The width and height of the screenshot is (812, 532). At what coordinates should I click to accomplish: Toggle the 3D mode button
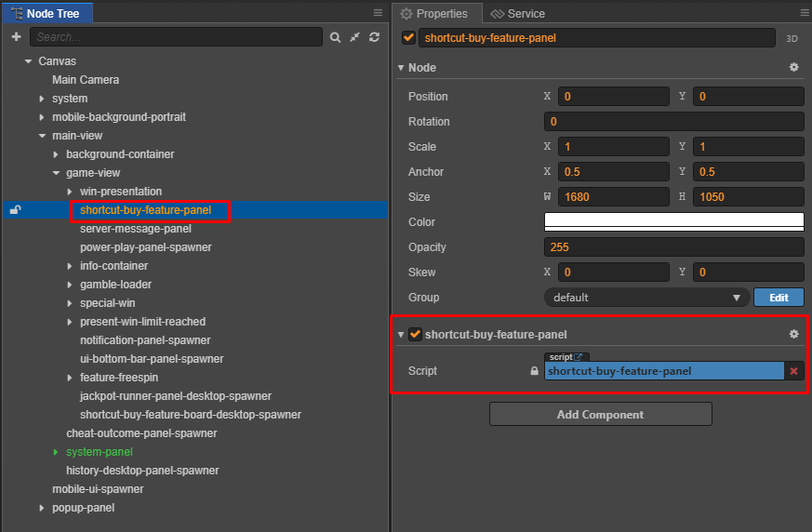792,38
